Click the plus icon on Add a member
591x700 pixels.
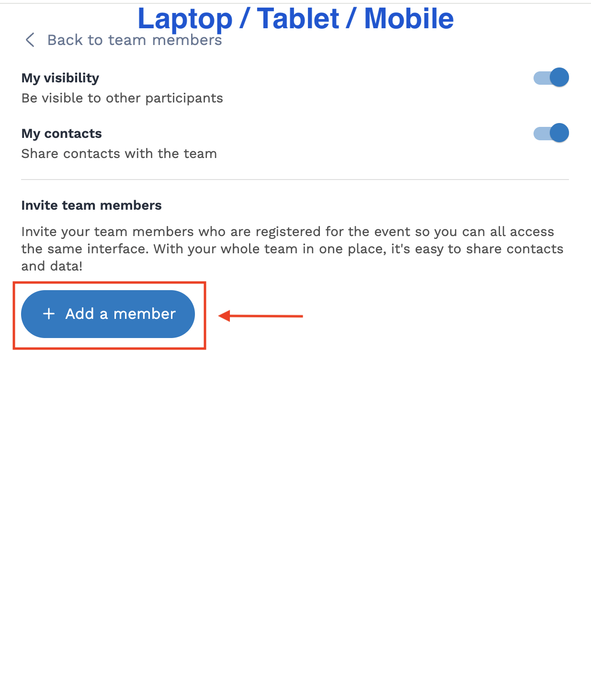(x=49, y=314)
